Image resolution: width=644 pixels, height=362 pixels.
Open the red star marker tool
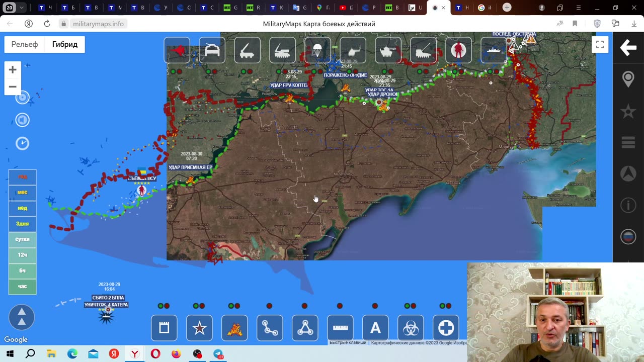[199, 328]
